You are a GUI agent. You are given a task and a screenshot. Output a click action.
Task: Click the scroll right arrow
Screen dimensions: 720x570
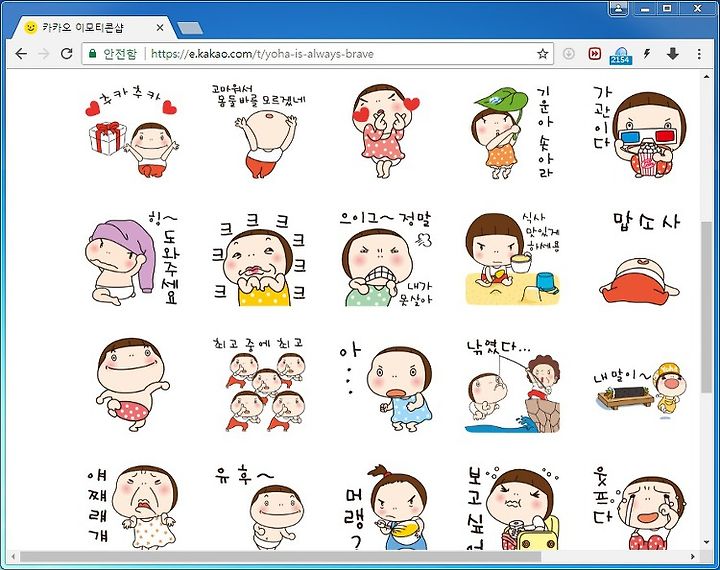click(692, 556)
